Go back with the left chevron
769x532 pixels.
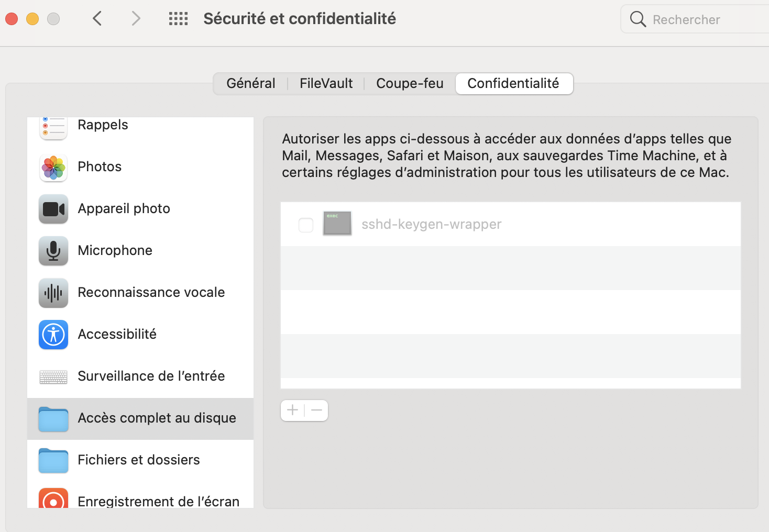(97, 19)
